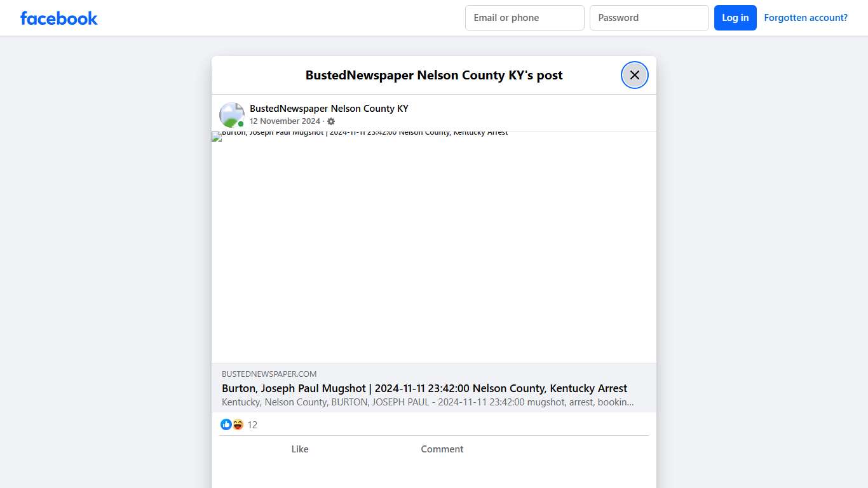Click the Password input field
Screen dimensions: 868x488
pyautogui.click(x=649, y=17)
